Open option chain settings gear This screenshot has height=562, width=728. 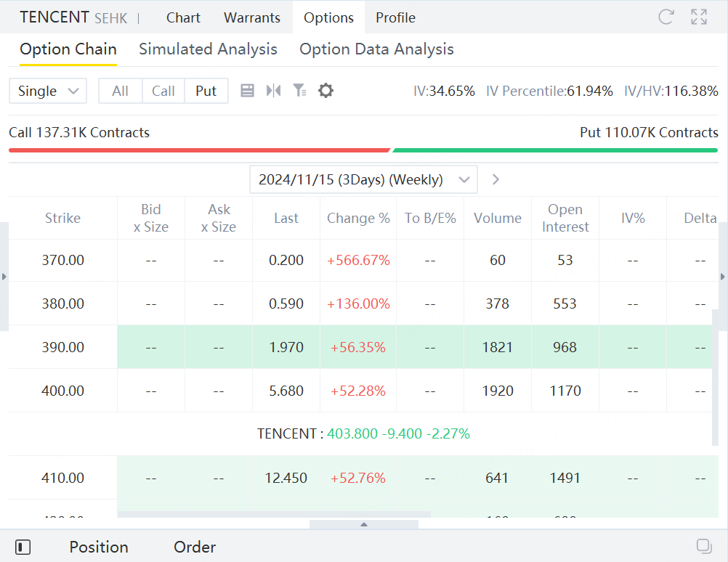tap(326, 91)
